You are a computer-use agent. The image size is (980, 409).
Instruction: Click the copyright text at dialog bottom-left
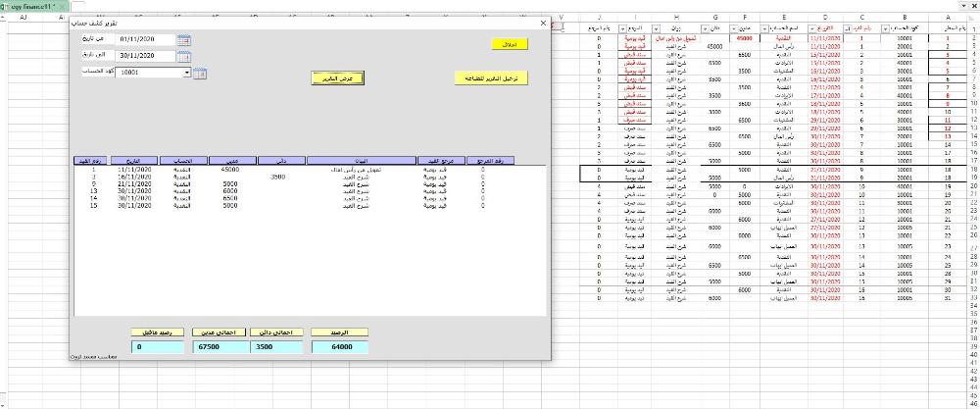pyautogui.click(x=94, y=357)
